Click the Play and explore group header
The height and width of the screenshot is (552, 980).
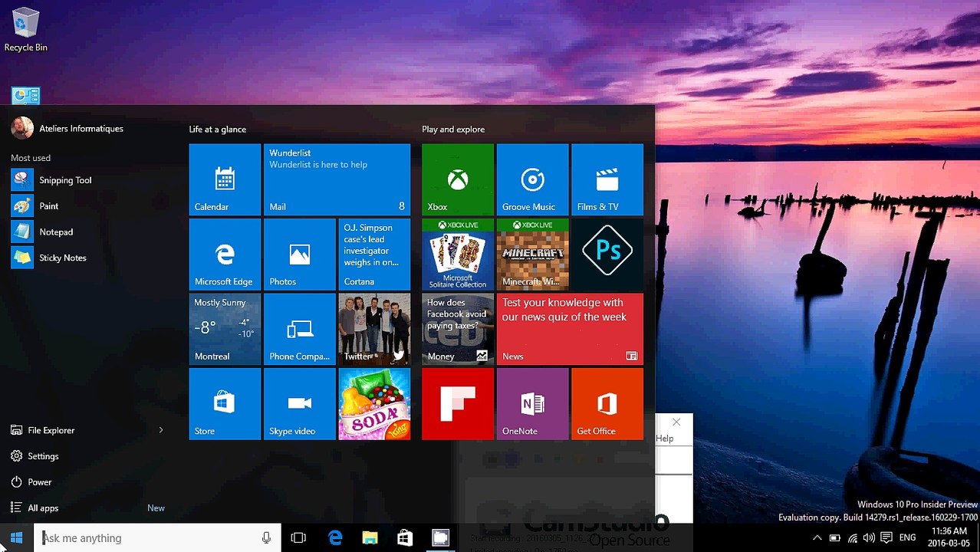(453, 130)
